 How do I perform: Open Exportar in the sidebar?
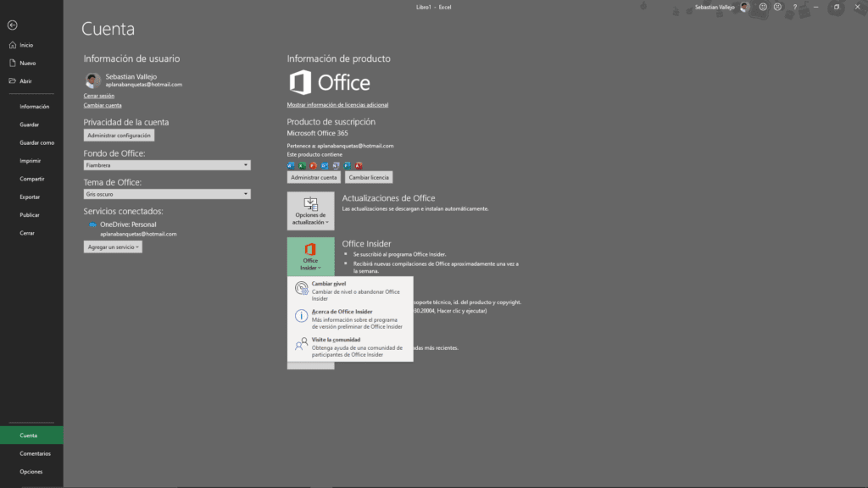[x=31, y=197]
